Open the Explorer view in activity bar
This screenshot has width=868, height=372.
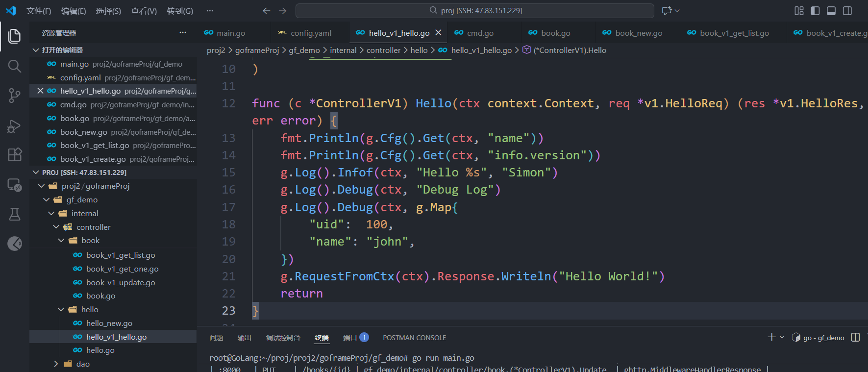point(15,36)
